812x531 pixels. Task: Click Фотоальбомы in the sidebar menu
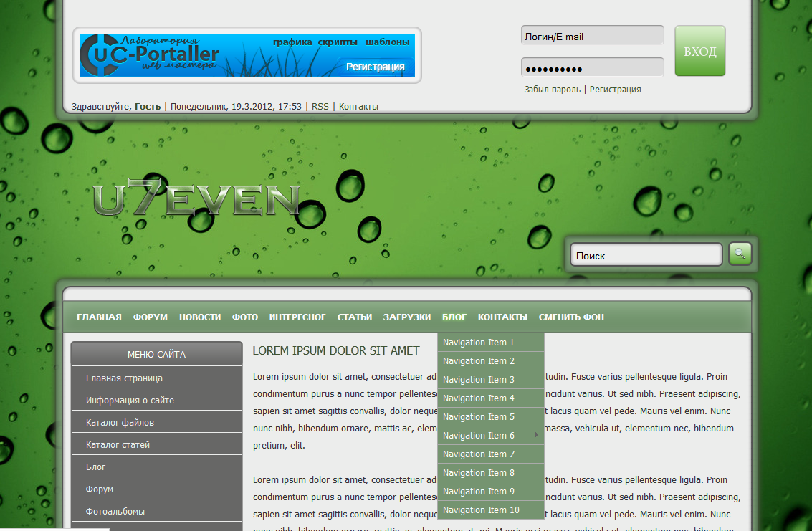[115, 512]
